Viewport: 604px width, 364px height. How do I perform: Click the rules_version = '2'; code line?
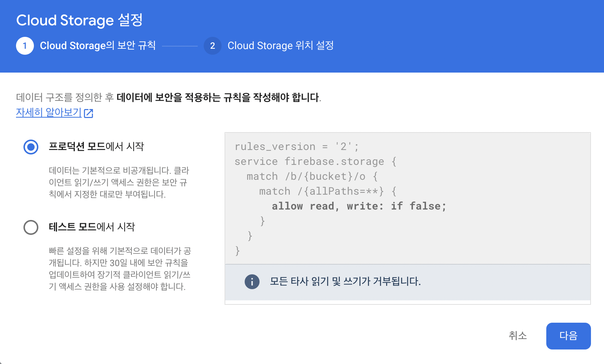(x=297, y=147)
